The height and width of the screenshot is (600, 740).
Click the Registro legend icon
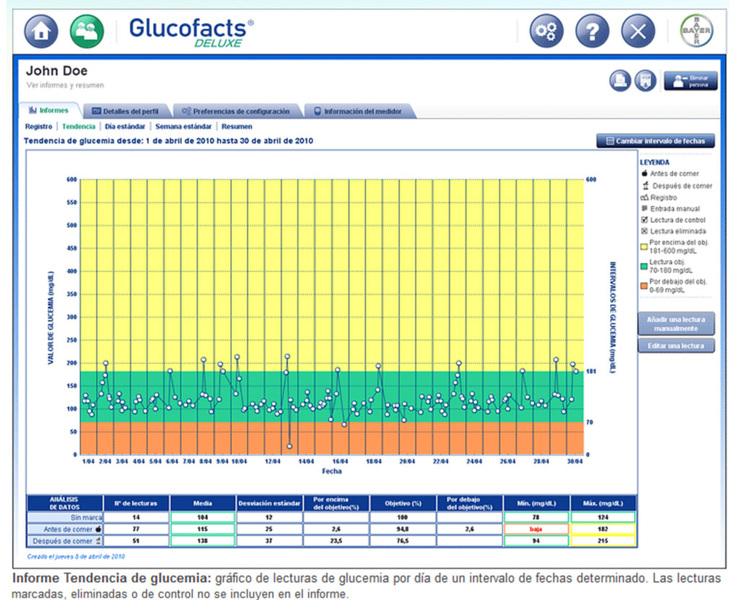[x=644, y=198]
